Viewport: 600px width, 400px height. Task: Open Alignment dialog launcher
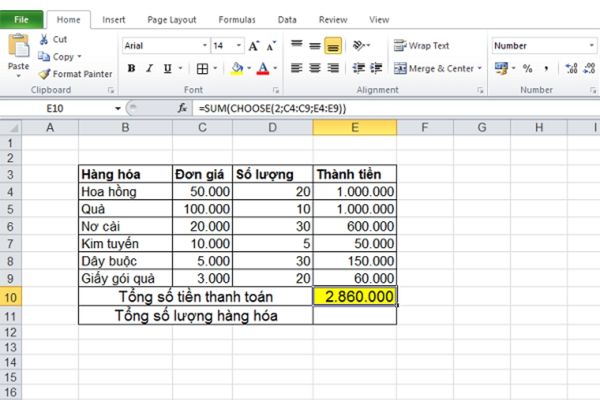tap(480, 90)
